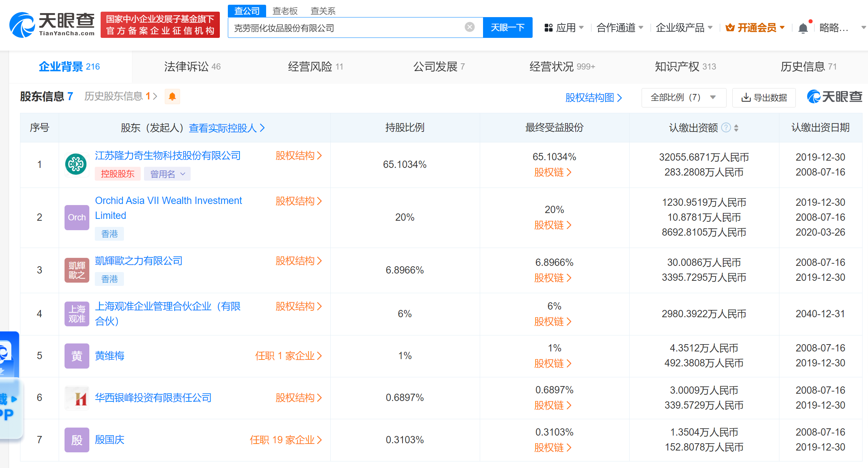Click the 江苏隆力奇 green company logo
Screen dimensions: 868x468
coord(76,165)
